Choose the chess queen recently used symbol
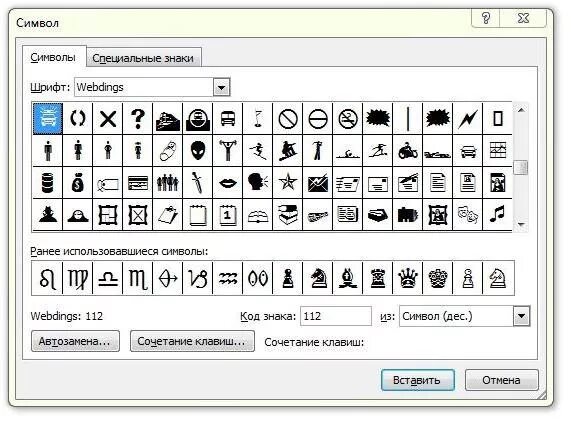The image size is (571, 422). pos(407,278)
